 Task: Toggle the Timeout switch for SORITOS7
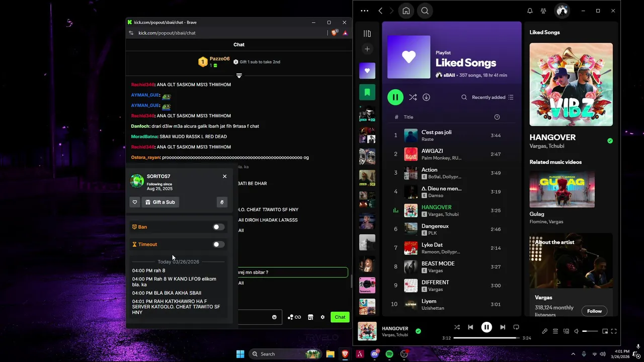(x=218, y=244)
